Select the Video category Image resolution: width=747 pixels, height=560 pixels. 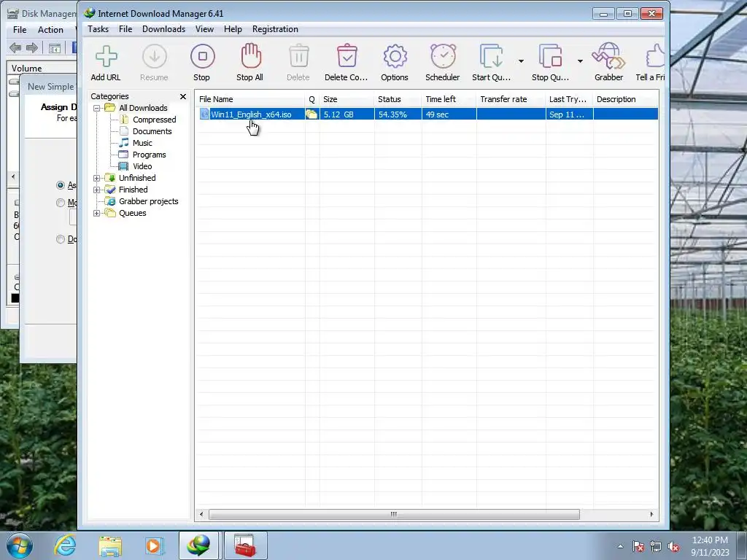[x=142, y=166]
